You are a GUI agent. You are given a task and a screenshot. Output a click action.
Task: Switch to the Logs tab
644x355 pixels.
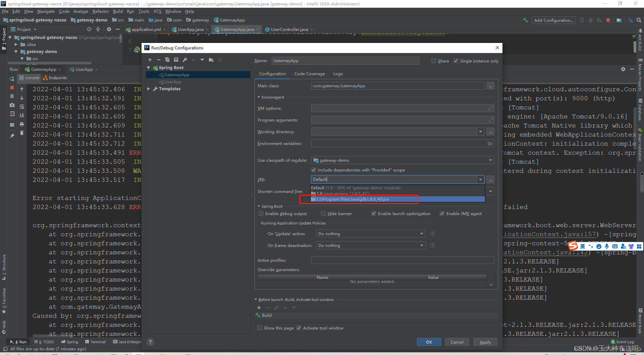pyautogui.click(x=338, y=74)
